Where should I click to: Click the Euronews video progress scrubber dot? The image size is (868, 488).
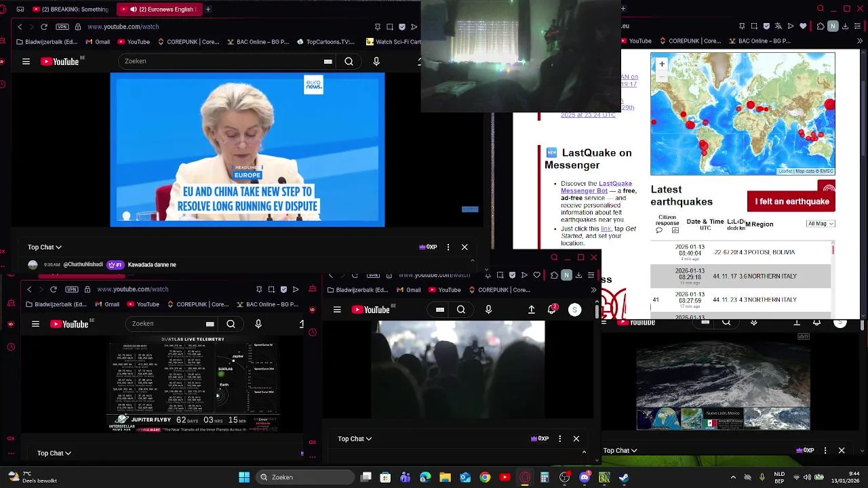(x=126, y=216)
